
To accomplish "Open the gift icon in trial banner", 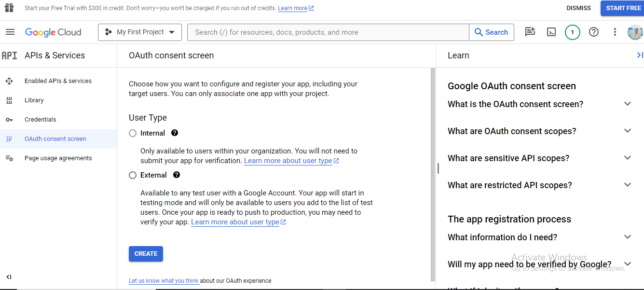I will tap(9, 8).
